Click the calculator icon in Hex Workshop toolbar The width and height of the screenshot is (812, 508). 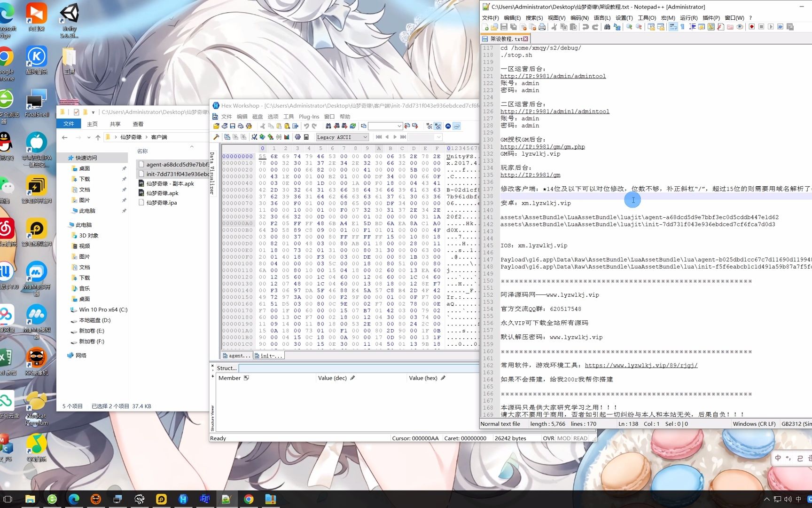coord(306,137)
